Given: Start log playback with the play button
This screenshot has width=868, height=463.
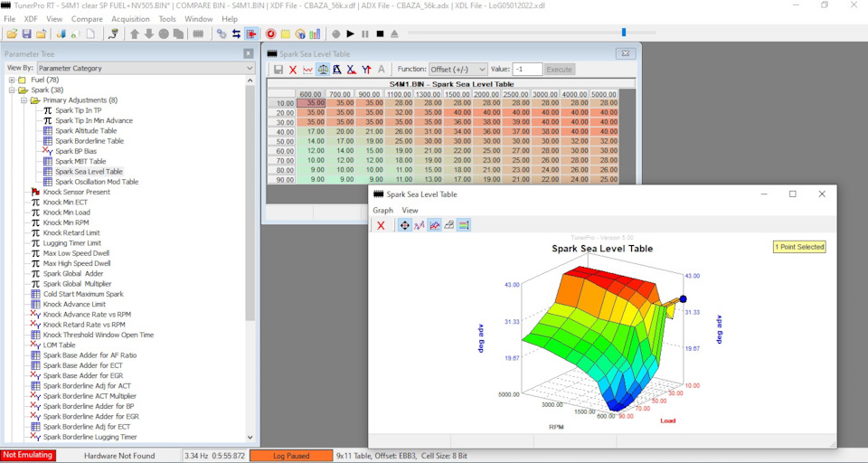Looking at the screenshot, I should [x=351, y=33].
